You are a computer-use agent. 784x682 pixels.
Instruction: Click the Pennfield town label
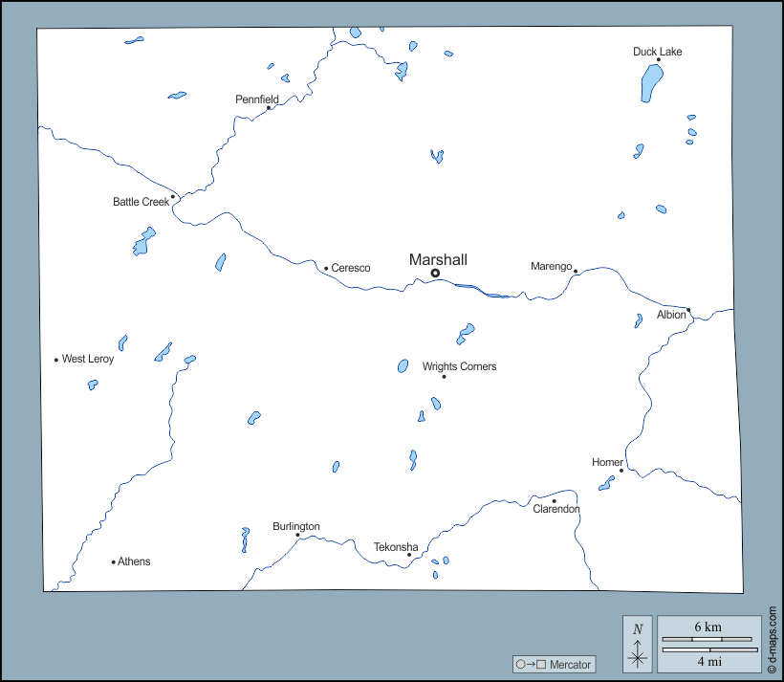[257, 99]
